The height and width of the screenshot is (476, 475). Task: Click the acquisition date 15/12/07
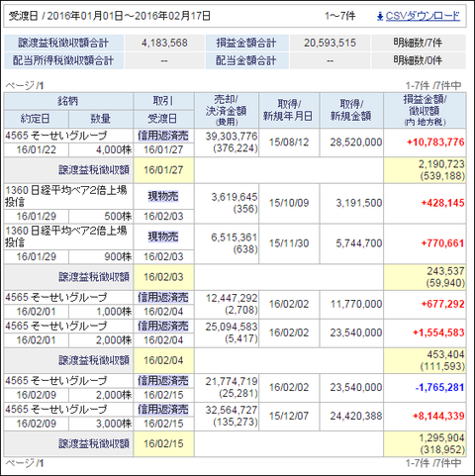(x=289, y=417)
